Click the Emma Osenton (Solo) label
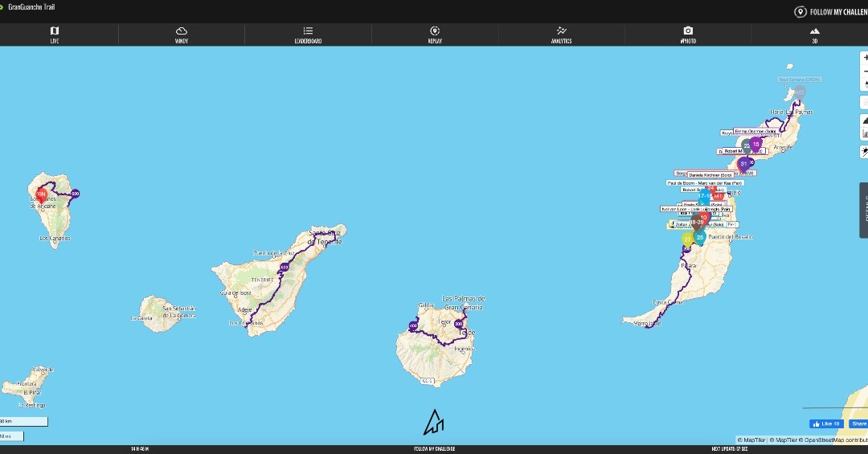868x454 pixels. coord(755,131)
